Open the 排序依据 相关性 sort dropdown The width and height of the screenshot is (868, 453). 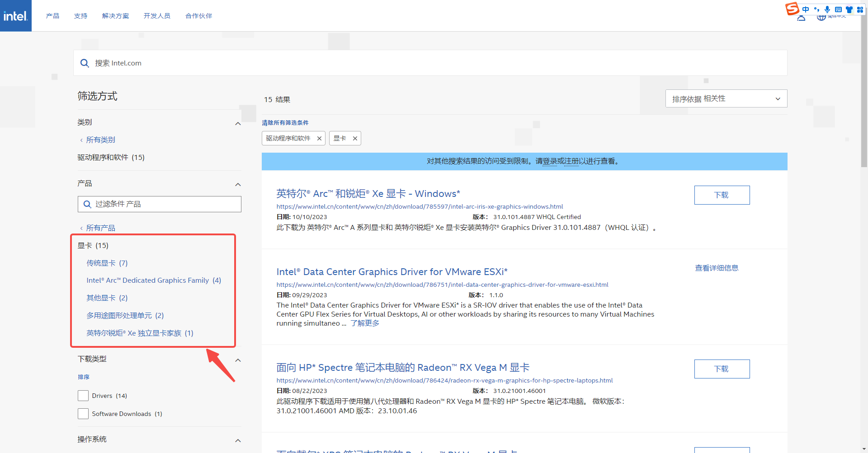tap(726, 99)
